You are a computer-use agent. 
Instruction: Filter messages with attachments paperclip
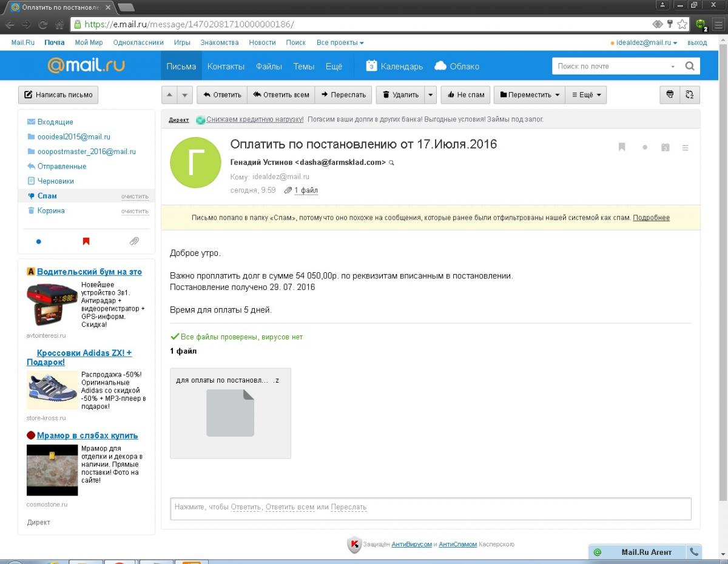click(134, 241)
